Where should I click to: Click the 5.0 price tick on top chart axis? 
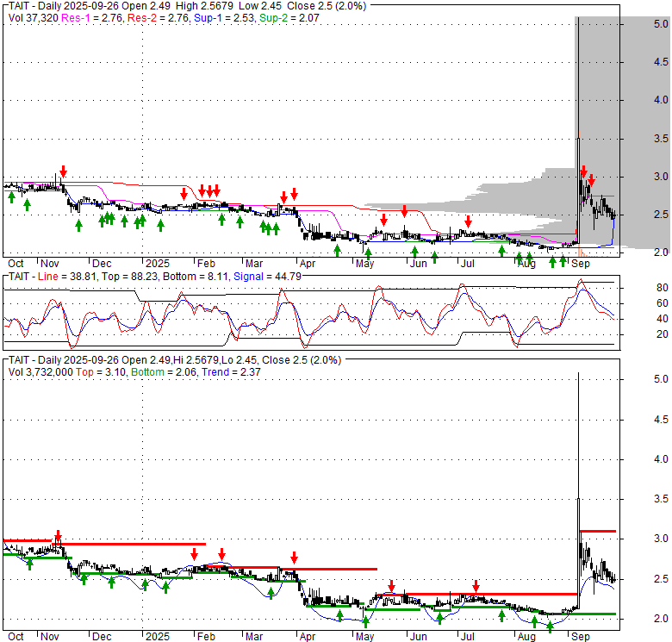click(x=661, y=24)
